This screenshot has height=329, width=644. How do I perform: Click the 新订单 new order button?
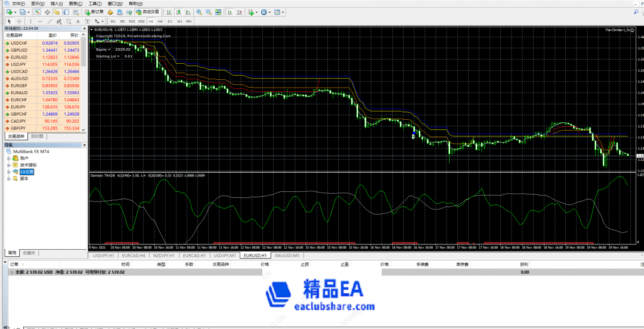pos(94,13)
